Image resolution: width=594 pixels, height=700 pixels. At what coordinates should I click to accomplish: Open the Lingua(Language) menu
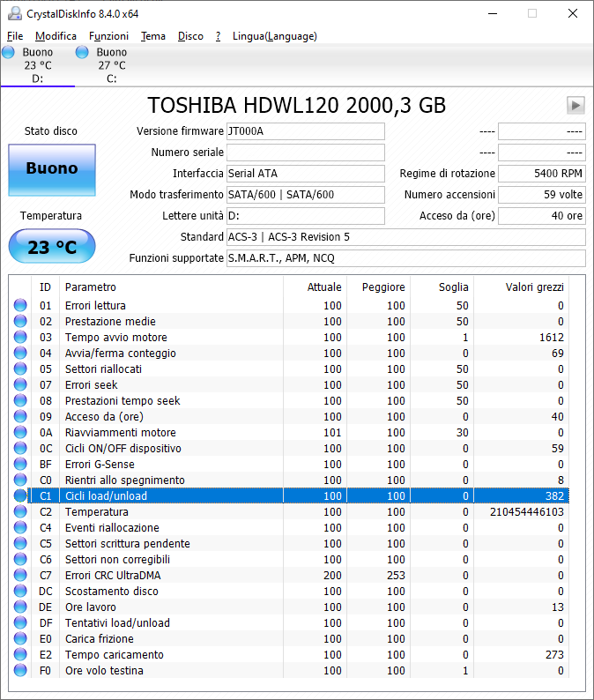pos(274,36)
